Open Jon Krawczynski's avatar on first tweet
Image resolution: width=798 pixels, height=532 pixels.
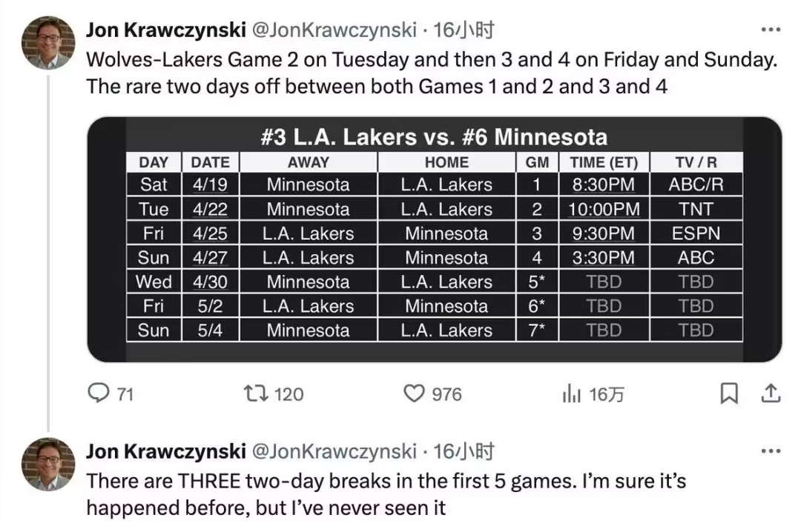pyautogui.click(x=47, y=43)
